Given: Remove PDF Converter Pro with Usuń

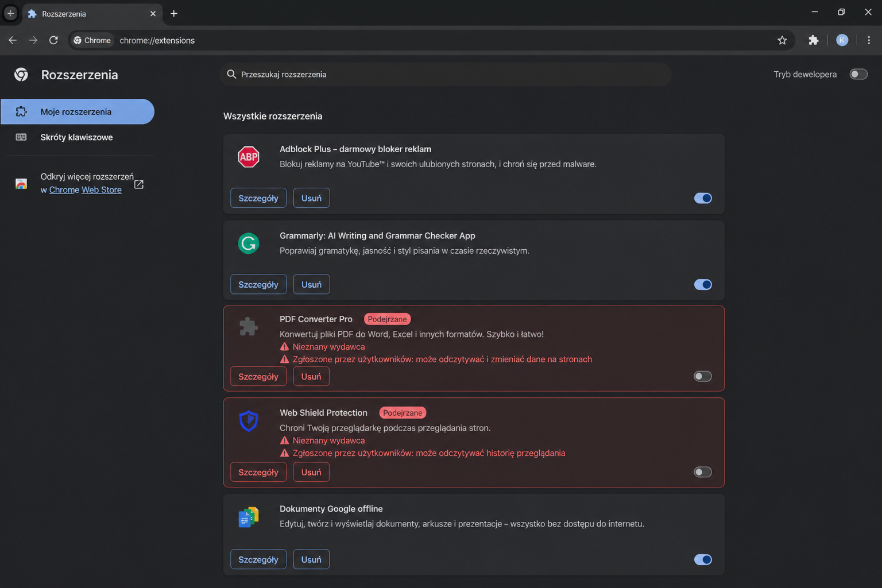Looking at the screenshot, I should [x=311, y=377].
